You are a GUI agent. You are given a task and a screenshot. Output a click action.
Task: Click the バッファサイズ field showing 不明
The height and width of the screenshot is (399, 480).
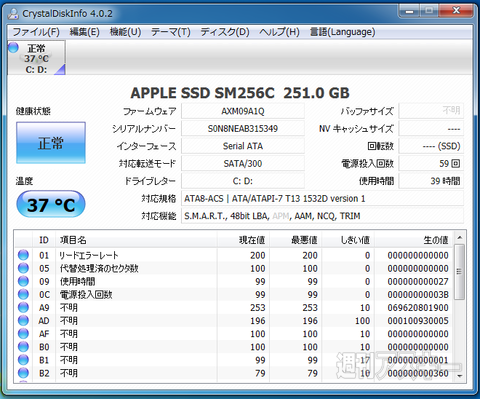point(431,111)
